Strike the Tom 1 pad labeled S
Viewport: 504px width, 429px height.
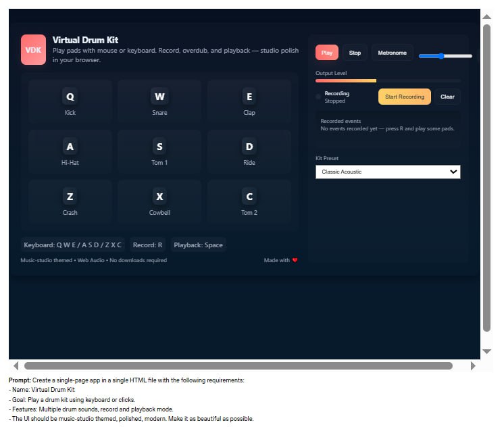159,152
